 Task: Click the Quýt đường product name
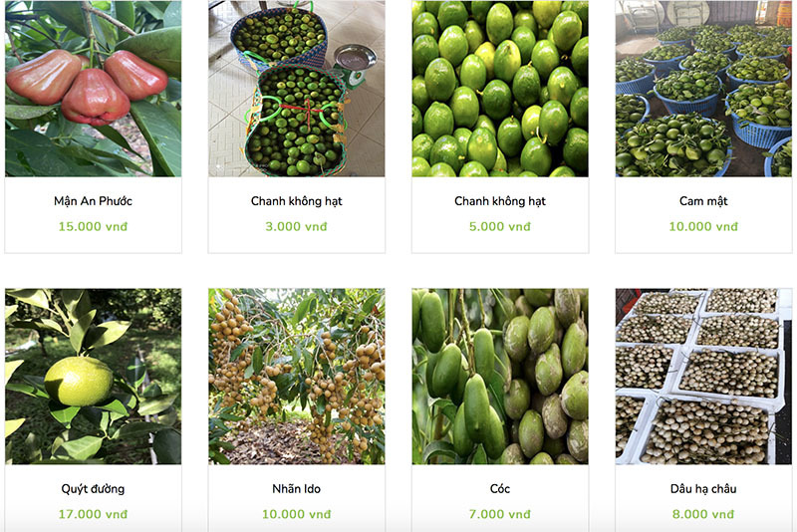[x=93, y=489]
